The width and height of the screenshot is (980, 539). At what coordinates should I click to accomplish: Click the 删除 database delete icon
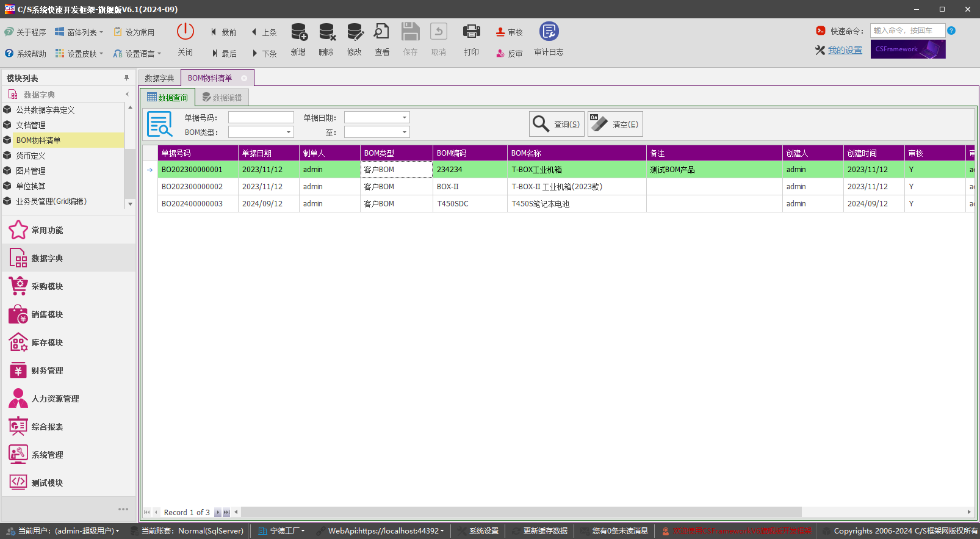[x=326, y=32]
